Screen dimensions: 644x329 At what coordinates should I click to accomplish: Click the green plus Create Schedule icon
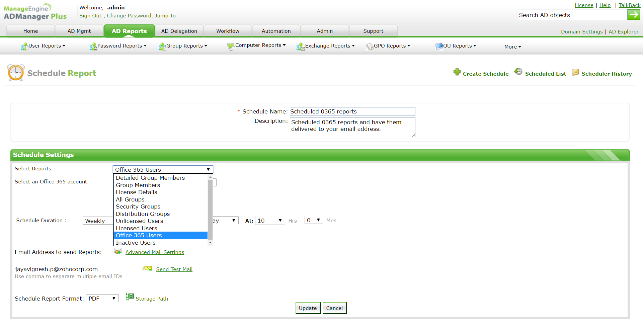click(457, 72)
